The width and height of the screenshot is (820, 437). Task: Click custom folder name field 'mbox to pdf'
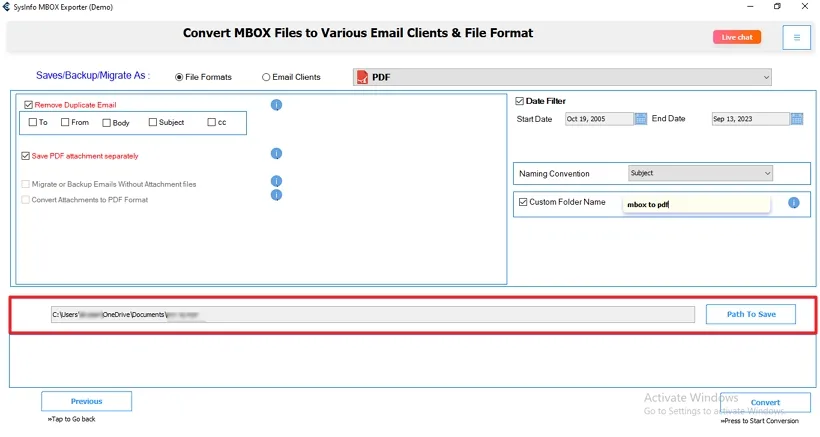click(696, 204)
